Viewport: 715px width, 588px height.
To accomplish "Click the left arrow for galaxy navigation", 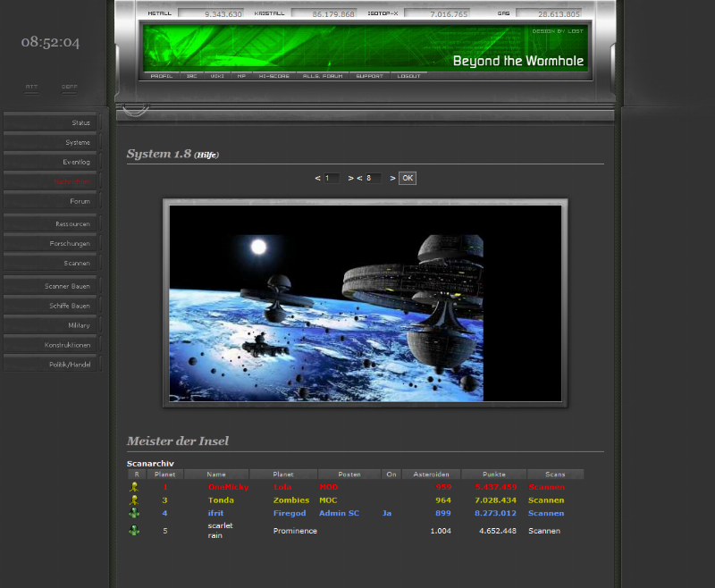I will pos(316,178).
